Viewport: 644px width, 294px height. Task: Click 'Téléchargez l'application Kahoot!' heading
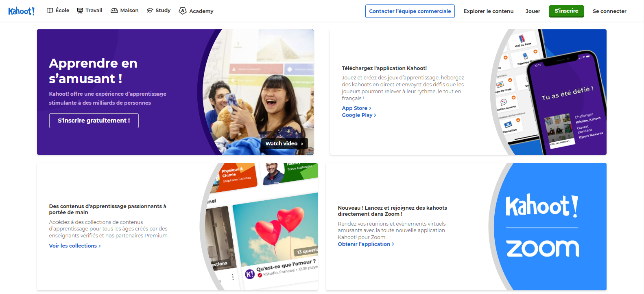pyautogui.click(x=384, y=68)
